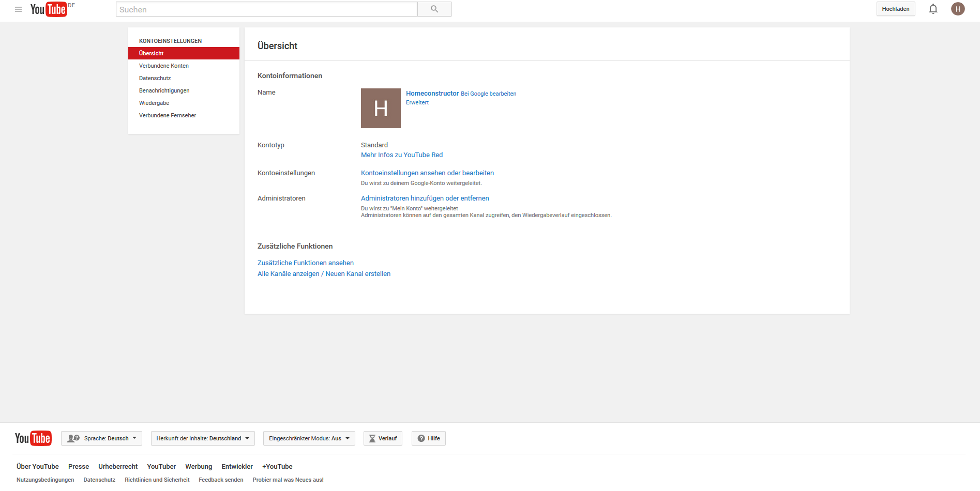Viewport: 980px width, 491px height.
Task: Click the Übersicht page heading
Action: click(x=277, y=46)
